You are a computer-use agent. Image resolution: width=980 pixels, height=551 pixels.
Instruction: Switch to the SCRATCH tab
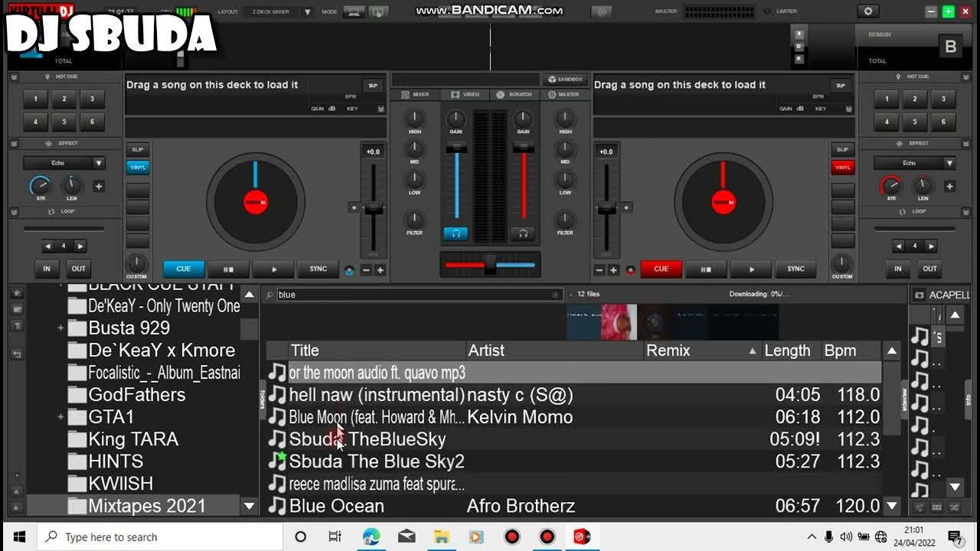pos(514,94)
